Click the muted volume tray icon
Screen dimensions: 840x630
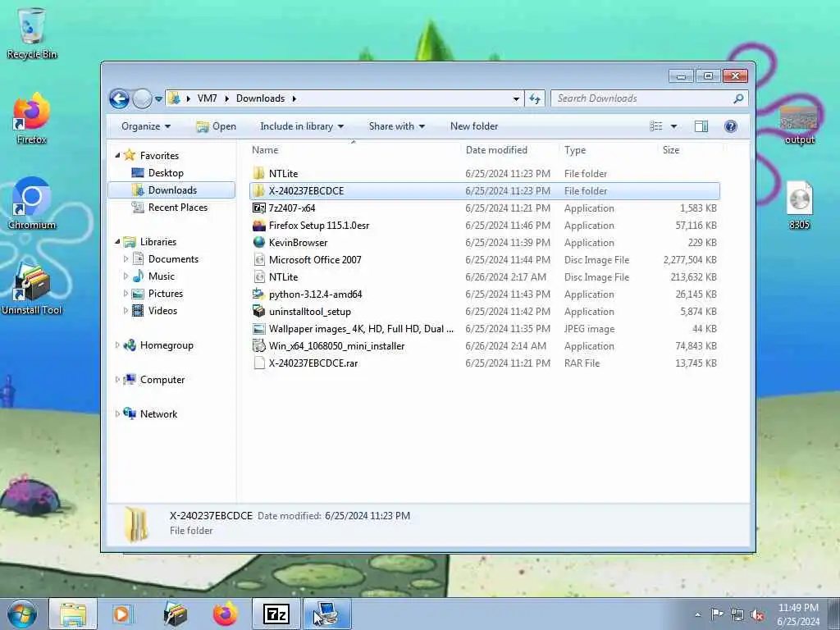pyautogui.click(x=757, y=614)
